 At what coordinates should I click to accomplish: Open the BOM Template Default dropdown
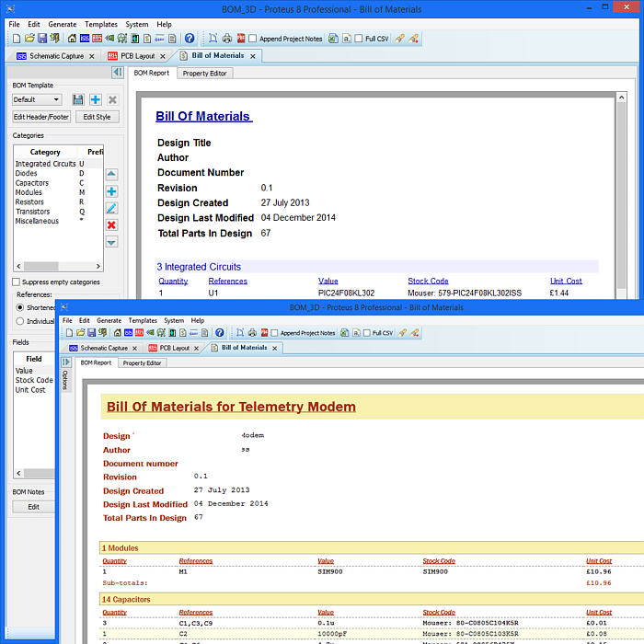point(37,99)
